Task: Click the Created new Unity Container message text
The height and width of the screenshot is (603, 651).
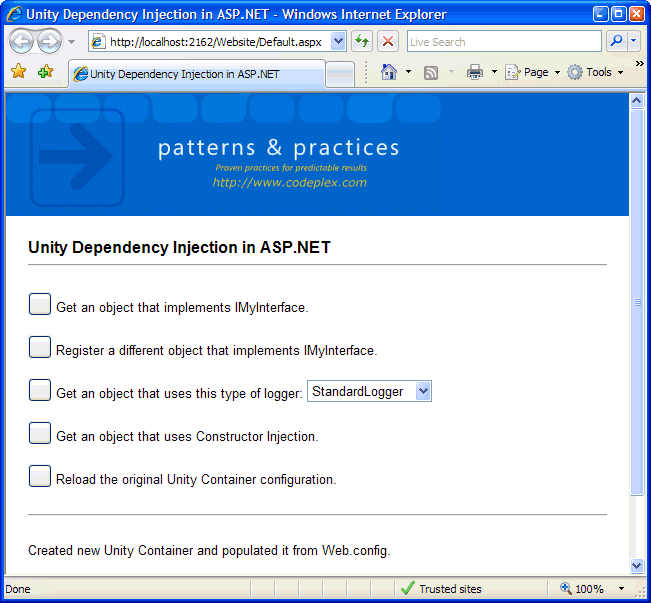Action: [209, 551]
